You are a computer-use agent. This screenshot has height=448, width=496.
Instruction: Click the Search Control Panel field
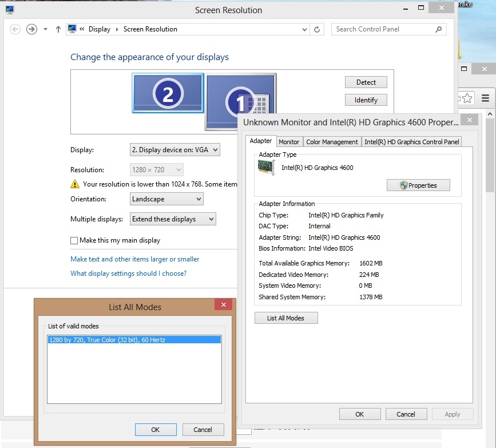(380, 29)
